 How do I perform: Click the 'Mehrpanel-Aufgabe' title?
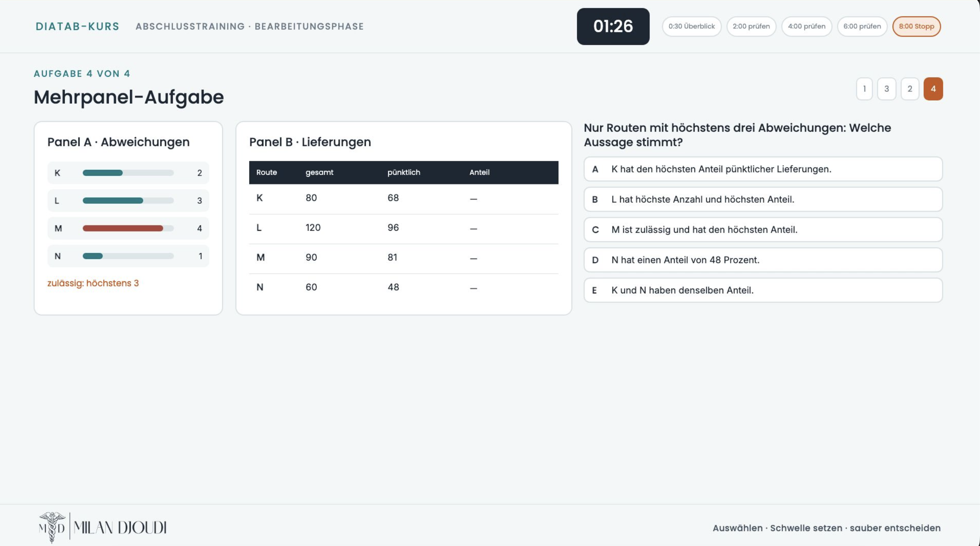128,97
